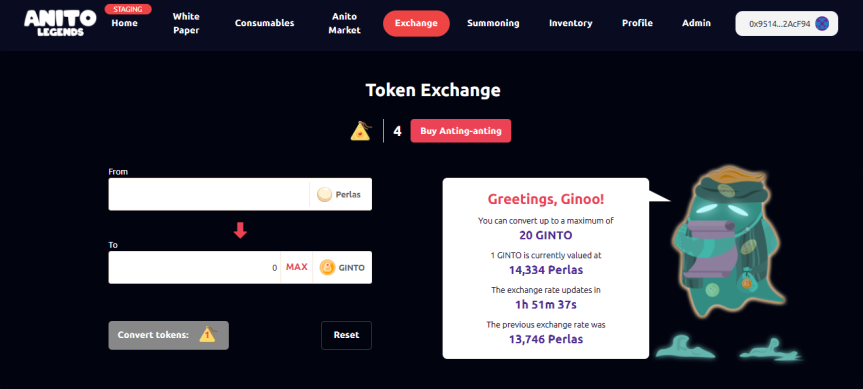Open the Inventory page
Viewport: 863px width, 389px height.
(571, 23)
